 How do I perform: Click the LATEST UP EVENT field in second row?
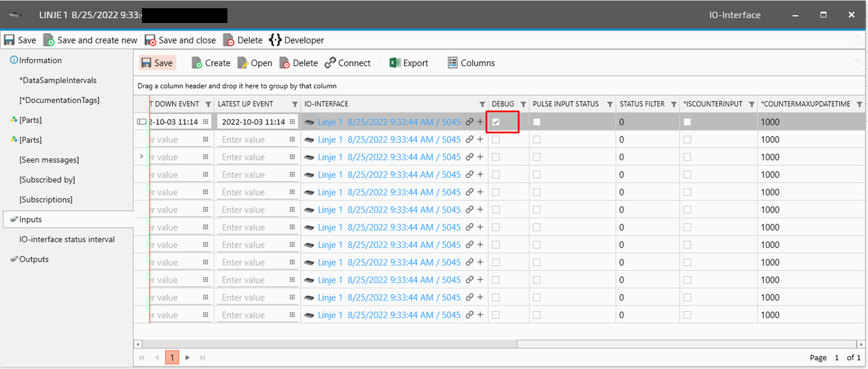(253, 140)
